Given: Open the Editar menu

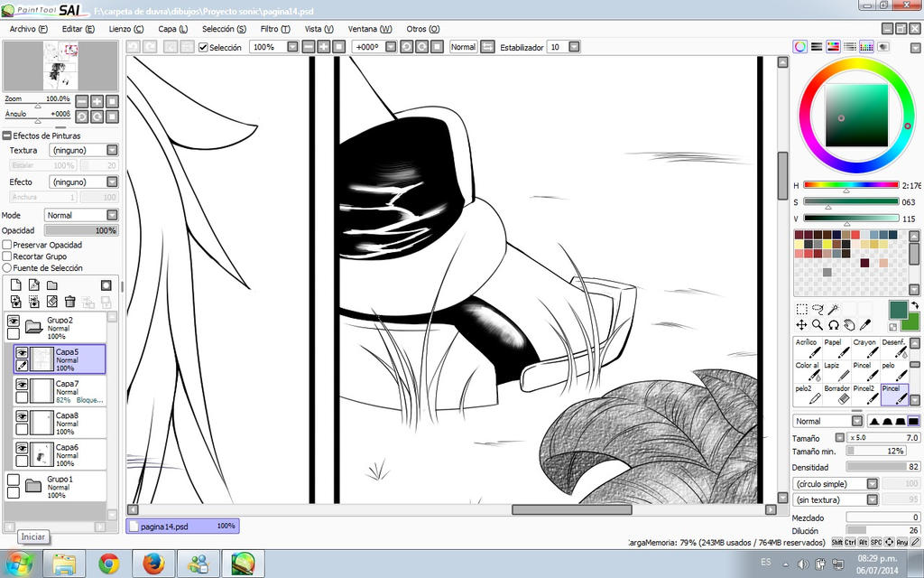Looking at the screenshot, I should click(78, 29).
